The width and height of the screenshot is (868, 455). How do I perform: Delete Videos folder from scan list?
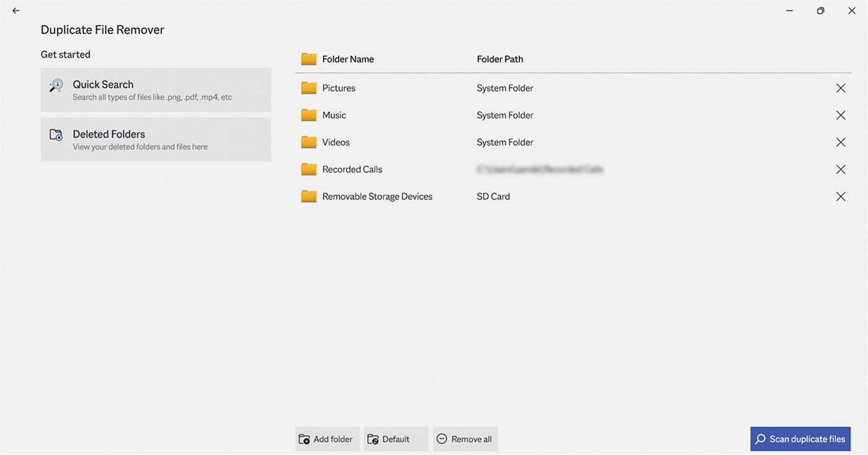[841, 143]
